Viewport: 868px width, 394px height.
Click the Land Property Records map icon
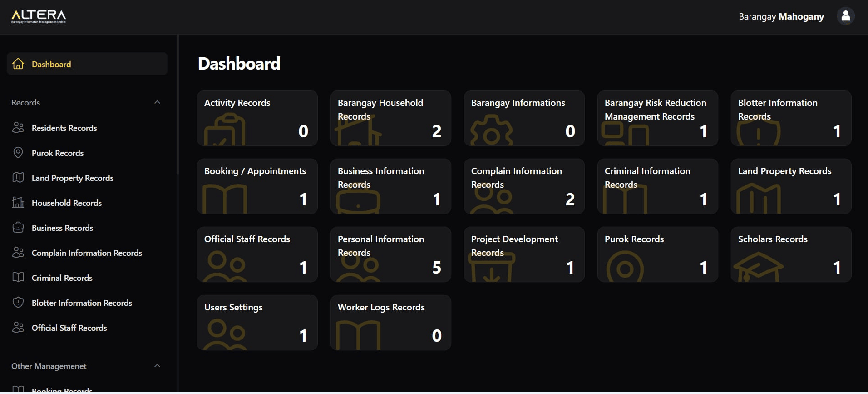18,178
